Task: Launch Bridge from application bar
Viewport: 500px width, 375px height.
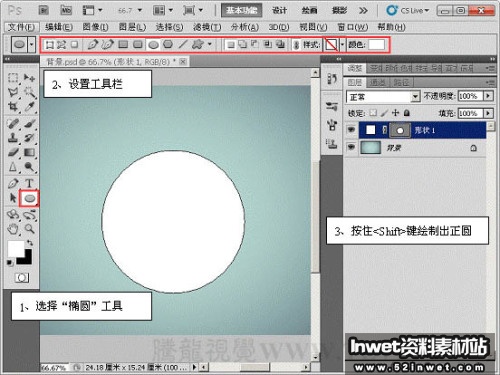Action: tap(44, 11)
